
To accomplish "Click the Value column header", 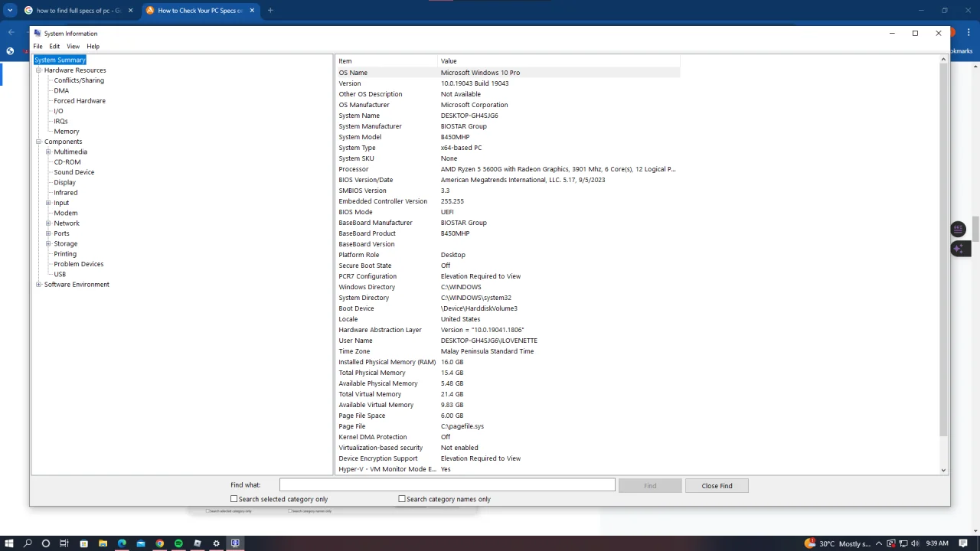I will coord(559,61).
